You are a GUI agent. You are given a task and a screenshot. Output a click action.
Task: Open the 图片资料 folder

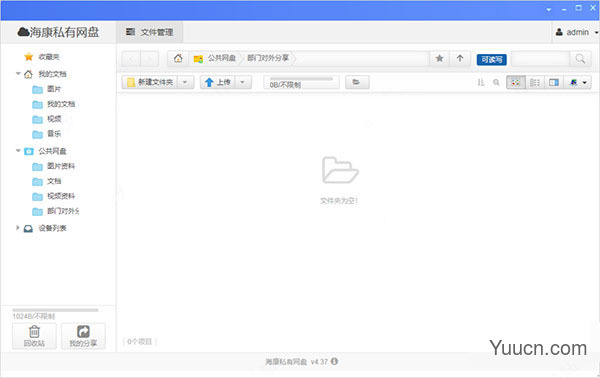click(61, 166)
